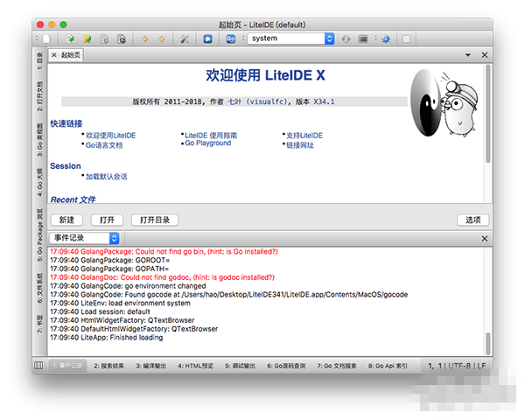Open the 链接网址 link
The height and width of the screenshot is (420, 525).
(x=300, y=145)
